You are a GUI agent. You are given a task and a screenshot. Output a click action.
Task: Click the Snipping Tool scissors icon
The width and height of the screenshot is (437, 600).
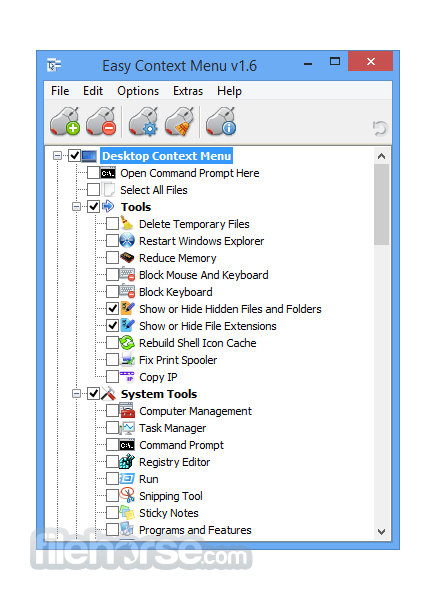point(127,495)
